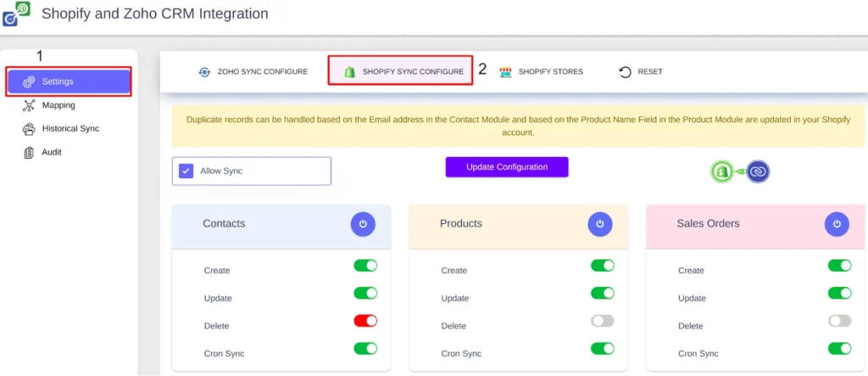Viewport: 868px width, 376px height.
Task: Click the Products card heading
Action: (461, 224)
